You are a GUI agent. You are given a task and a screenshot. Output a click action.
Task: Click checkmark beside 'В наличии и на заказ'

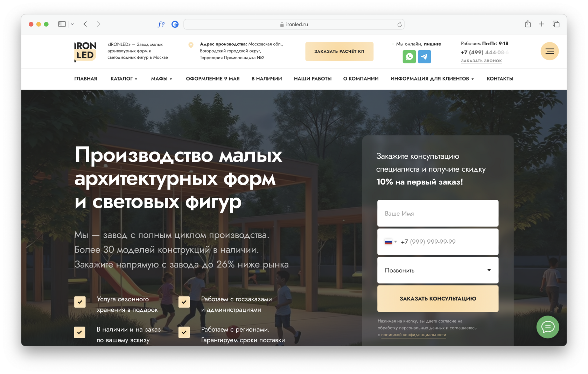[80, 332]
